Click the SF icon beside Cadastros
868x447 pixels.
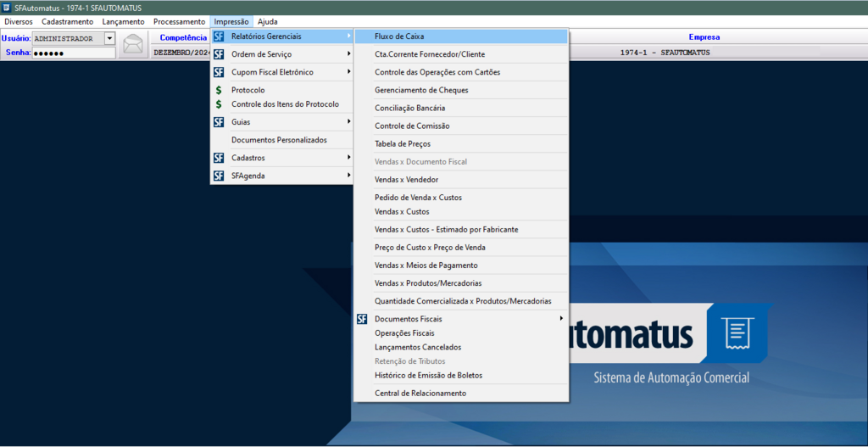pyautogui.click(x=219, y=158)
